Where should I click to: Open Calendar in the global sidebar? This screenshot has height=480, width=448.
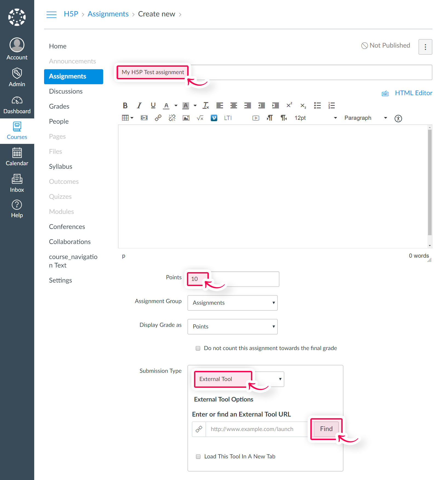pos(17,157)
